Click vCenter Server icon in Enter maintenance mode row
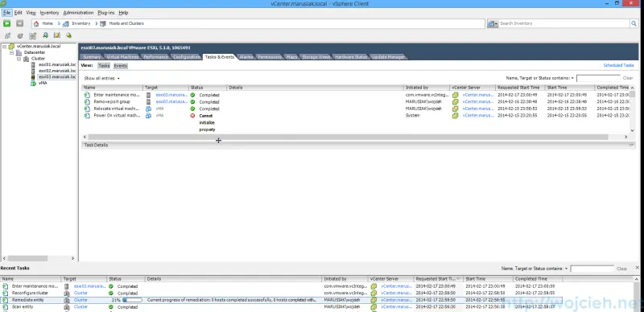Image resolution: width=644 pixels, height=312 pixels. pyautogui.click(x=455, y=95)
